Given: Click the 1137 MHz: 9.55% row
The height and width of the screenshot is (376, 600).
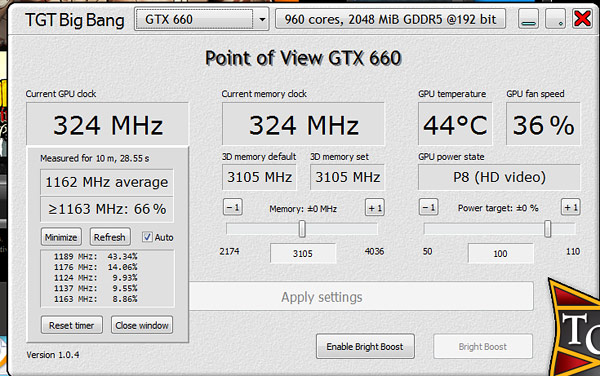Looking at the screenshot, I should 96,288.
